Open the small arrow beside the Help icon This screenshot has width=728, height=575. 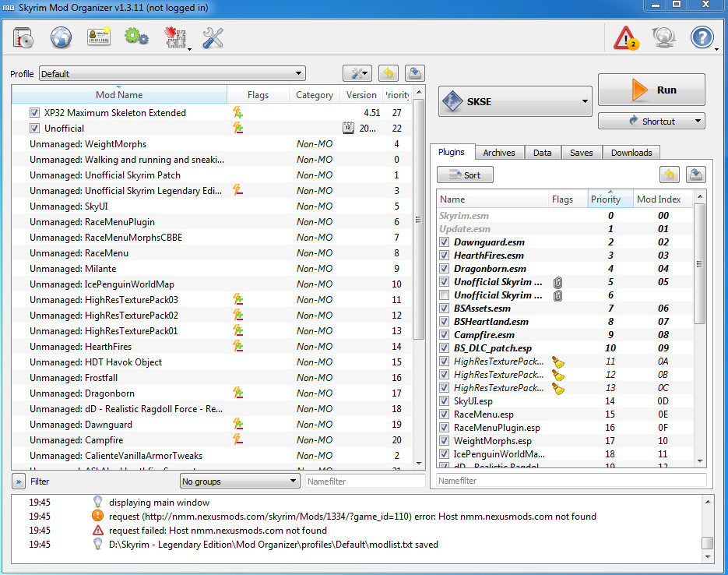pyautogui.click(x=716, y=49)
